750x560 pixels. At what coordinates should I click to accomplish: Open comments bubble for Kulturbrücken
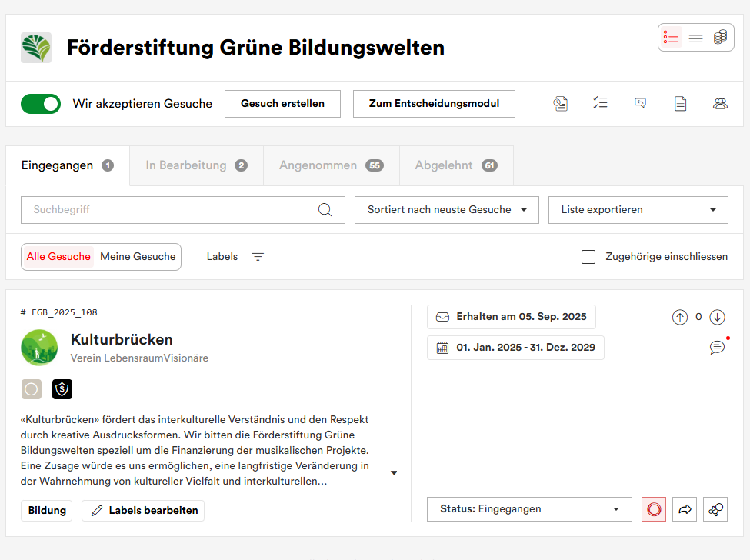pos(717,348)
